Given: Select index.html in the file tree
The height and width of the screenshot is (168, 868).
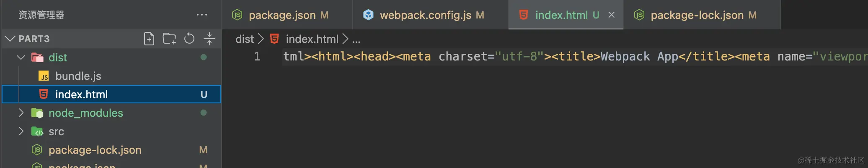Looking at the screenshot, I should (x=111, y=94).
